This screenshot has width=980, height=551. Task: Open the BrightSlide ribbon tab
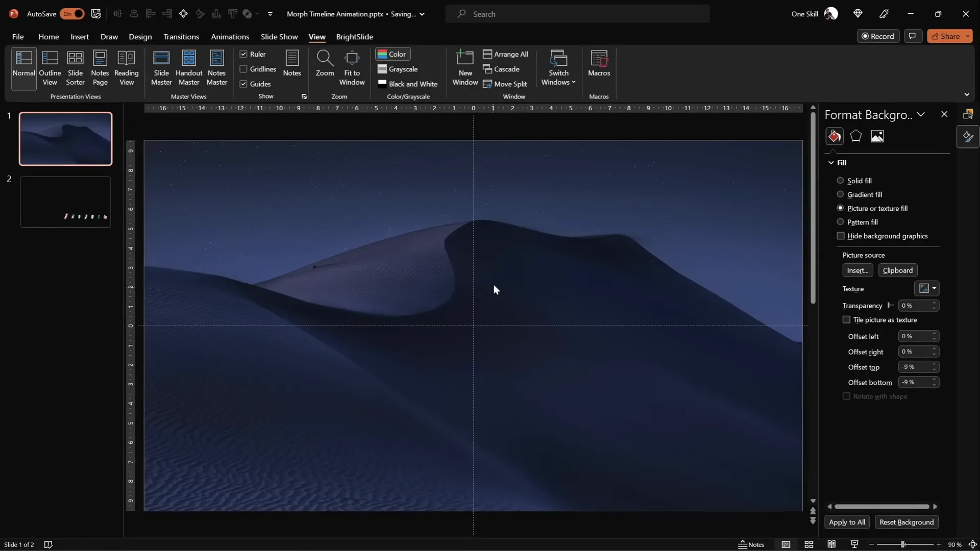coord(355,36)
